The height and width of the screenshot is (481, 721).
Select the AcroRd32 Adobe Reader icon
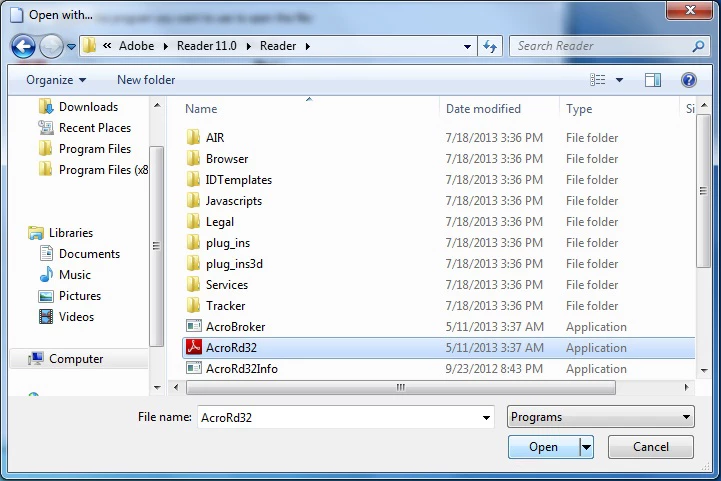(194, 347)
